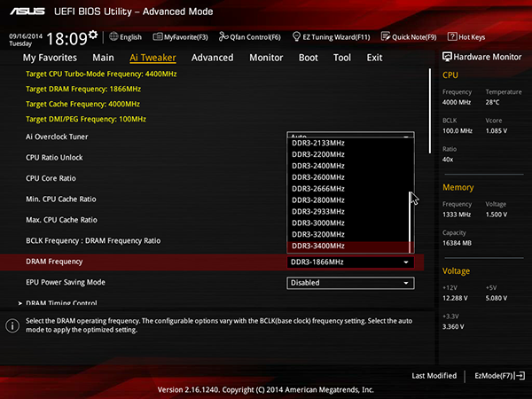The height and width of the screenshot is (399, 532).
Task: Select BCLK Frequency : DRAM Frequency Ratio row
Action: [93, 240]
